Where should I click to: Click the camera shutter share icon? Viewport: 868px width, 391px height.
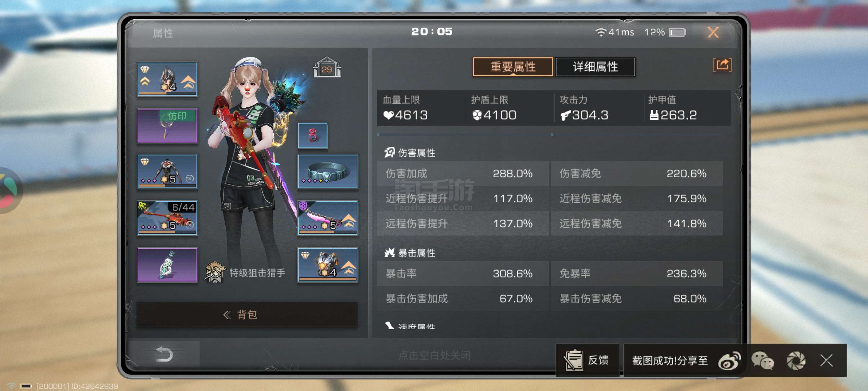tap(796, 361)
